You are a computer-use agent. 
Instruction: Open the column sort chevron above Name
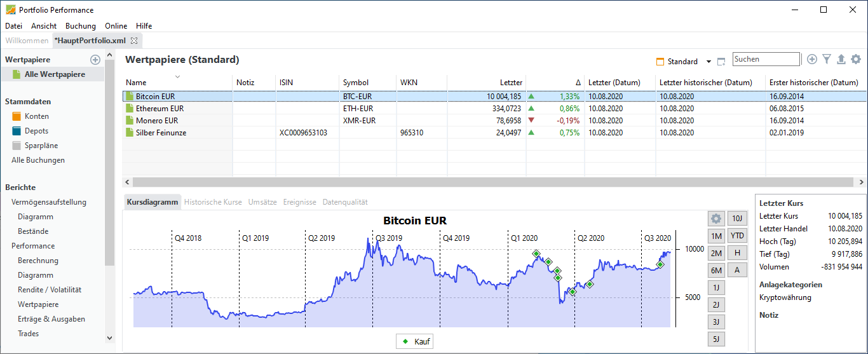tap(178, 76)
